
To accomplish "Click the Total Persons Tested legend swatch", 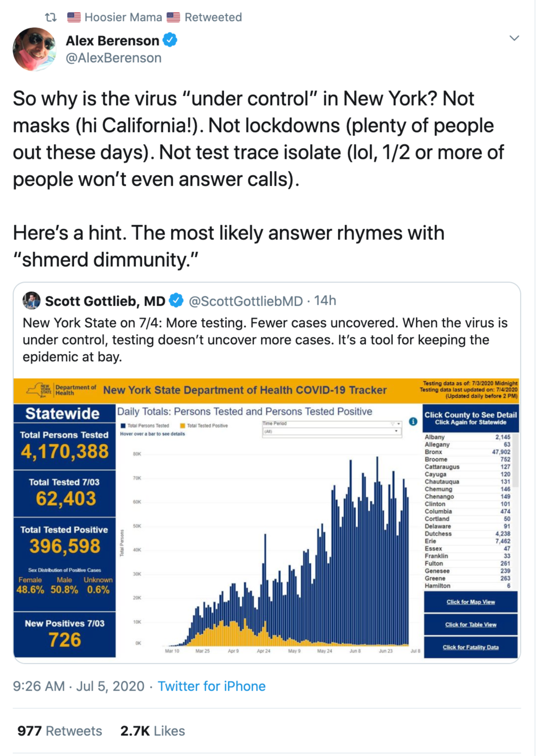I will pos(123,426).
